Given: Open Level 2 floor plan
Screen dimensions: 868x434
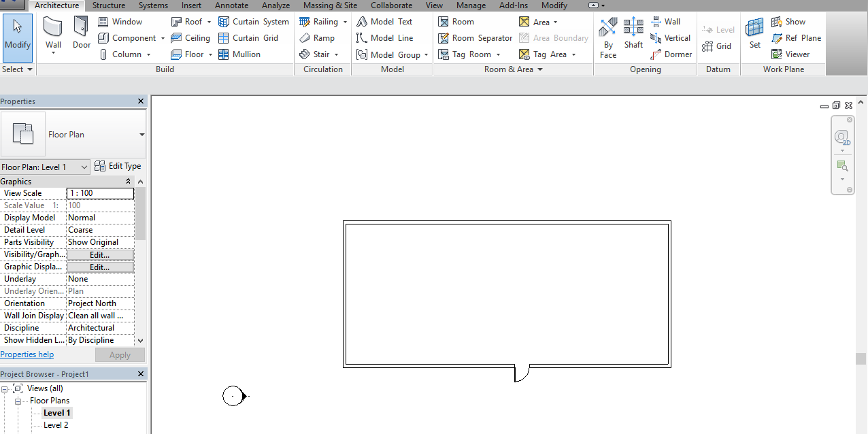Looking at the screenshot, I should (56, 425).
